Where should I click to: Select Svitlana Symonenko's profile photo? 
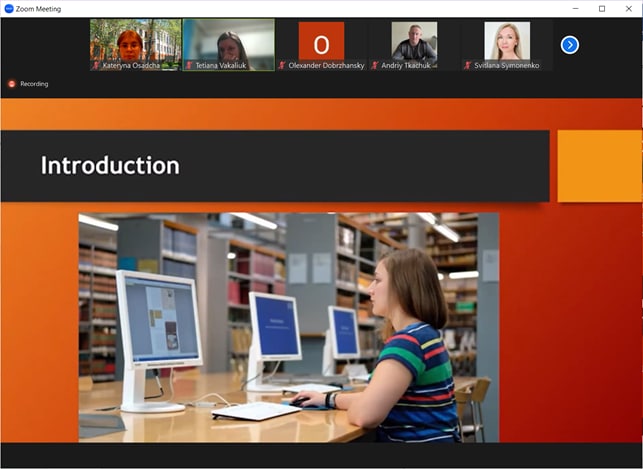[x=507, y=41]
